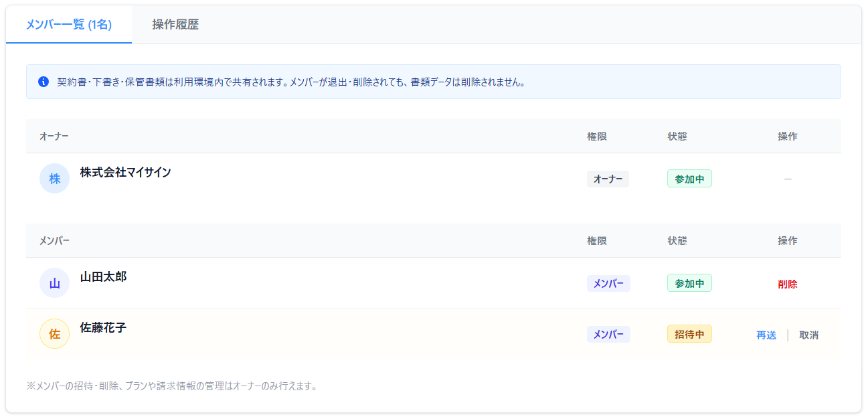Click 状態 column header in member table
Viewport: 868px width, 419px height.
(x=677, y=241)
